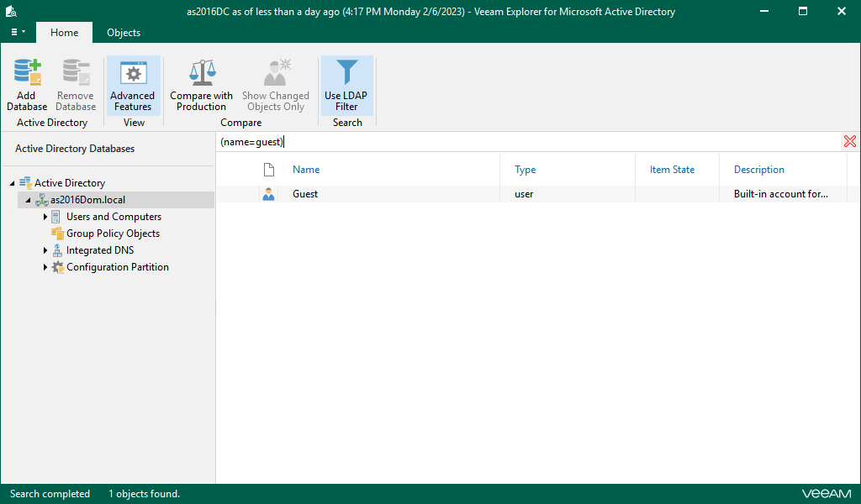Image resolution: width=861 pixels, height=504 pixels.
Task: Click the Active Directory database icon
Action: (25, 183)
